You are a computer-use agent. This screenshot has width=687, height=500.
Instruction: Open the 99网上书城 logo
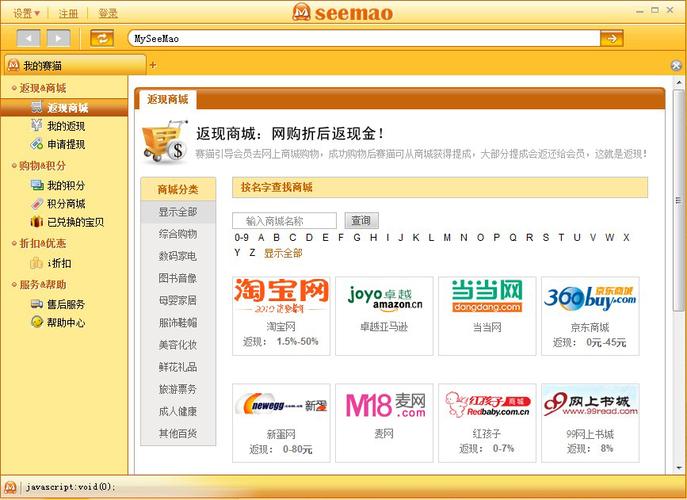click(x=590, y=403)
